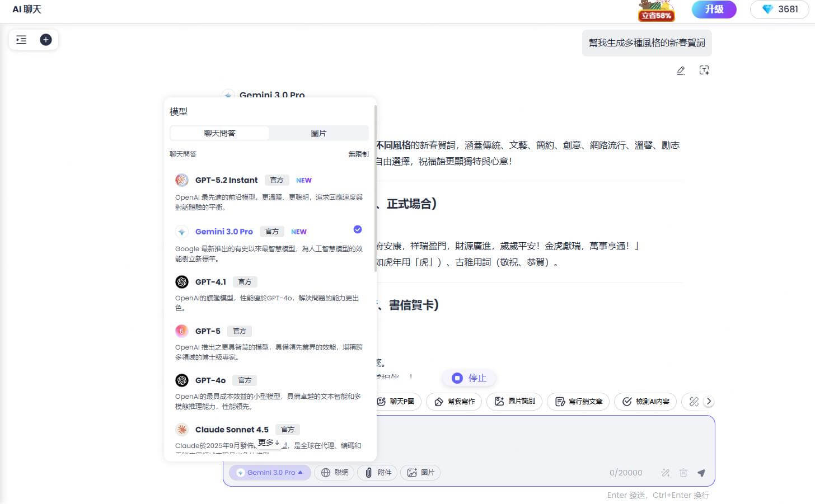
Task: Edit the user message with pencil icon
Action: [x=681, y=70]
